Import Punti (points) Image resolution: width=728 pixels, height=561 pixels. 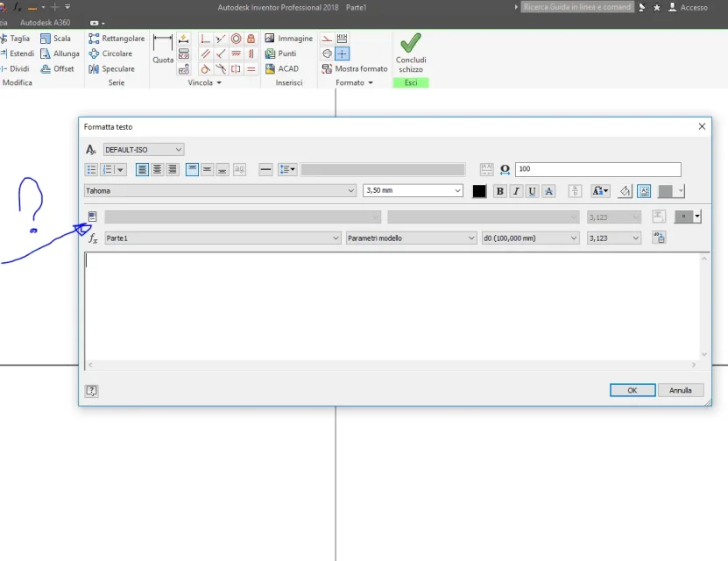click(x=280, y=53)
